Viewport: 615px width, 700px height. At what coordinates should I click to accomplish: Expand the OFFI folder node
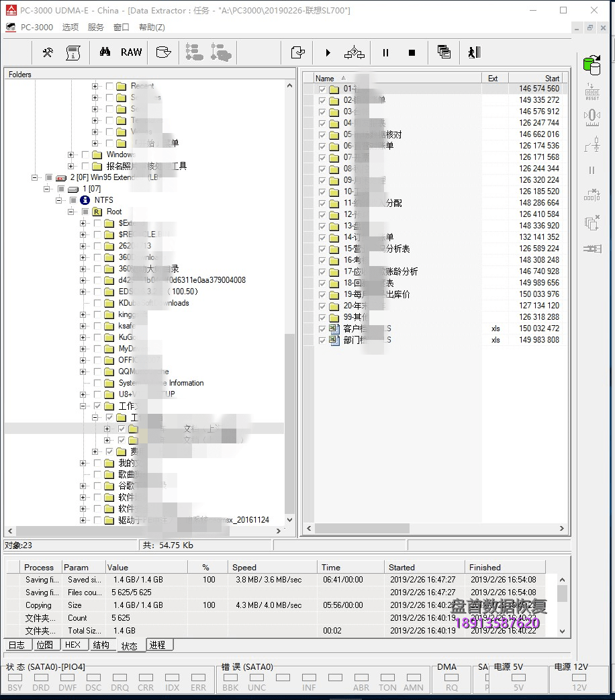pos(83,360)
